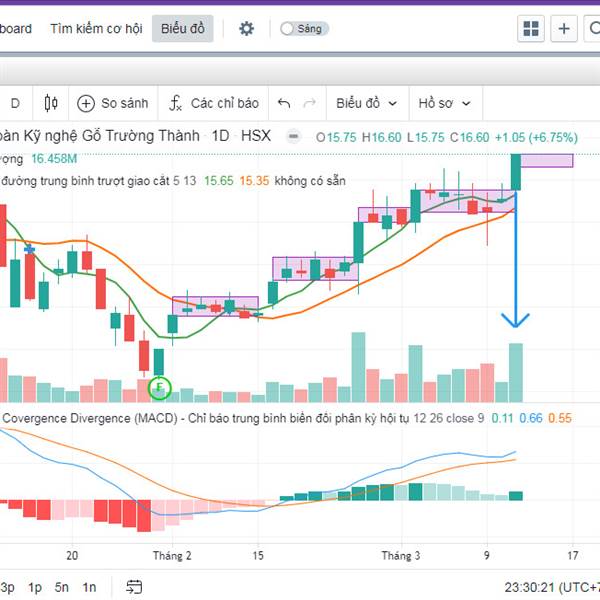Viewport: 600px width, 600px height.
Task: Click the 23:30:21 clock timezone
Action: 552,587
